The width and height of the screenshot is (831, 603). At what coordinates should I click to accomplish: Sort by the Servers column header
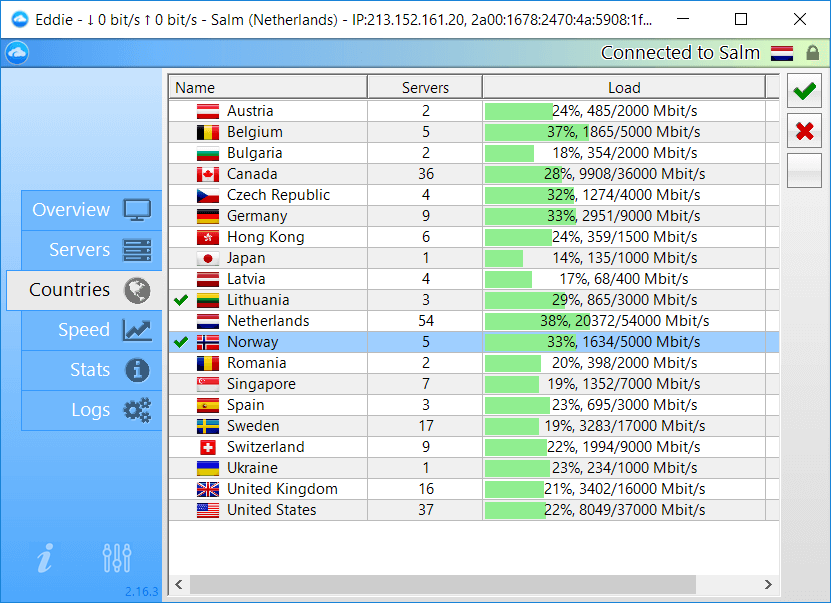pos(425,87)
